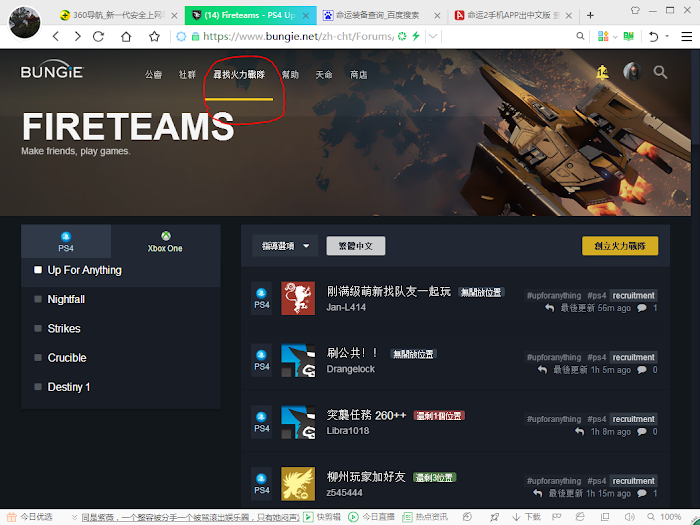Click the speaker mute icon in status bar
The width and height of the screenshot is (700, 525).
click(x=629, y=517)
